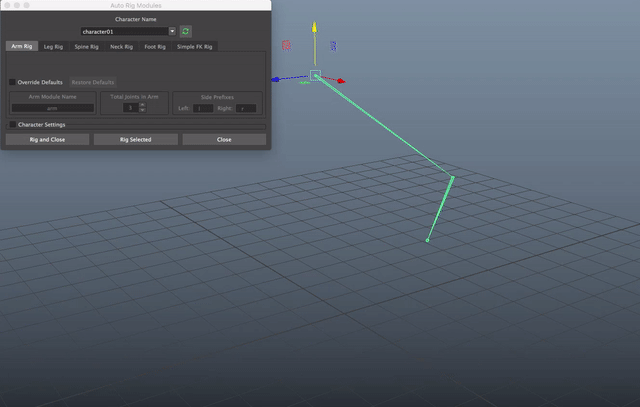This screenshot has height=407, width=640.
Task: Click the green refresh character list icon
Action: tap(185, 31)
